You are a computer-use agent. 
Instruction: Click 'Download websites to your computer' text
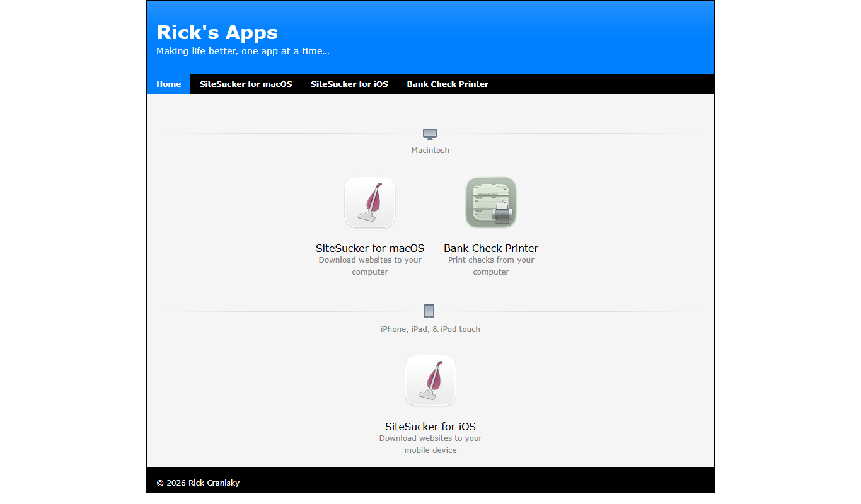(x=370, y=266)
